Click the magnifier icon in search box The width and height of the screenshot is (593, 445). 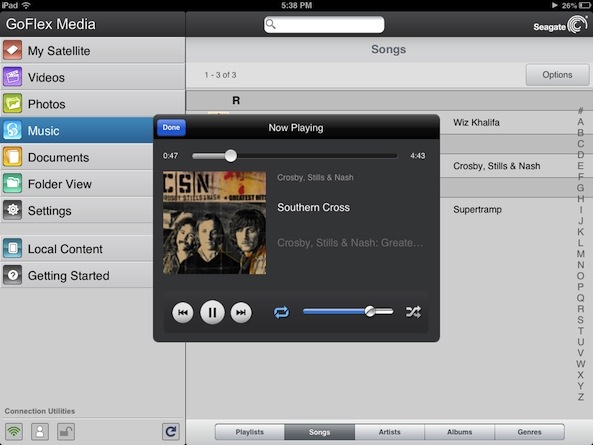click(x=271, y=24)
